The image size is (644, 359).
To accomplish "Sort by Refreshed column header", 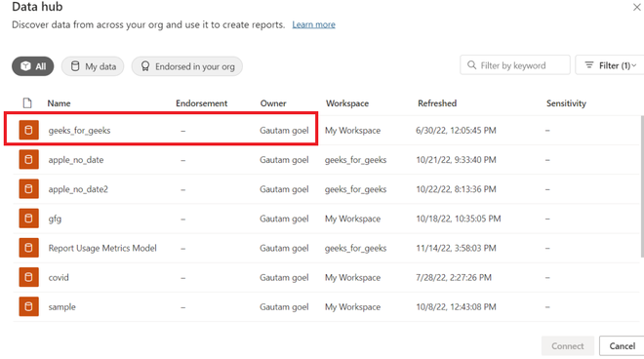I will [437, 103].
